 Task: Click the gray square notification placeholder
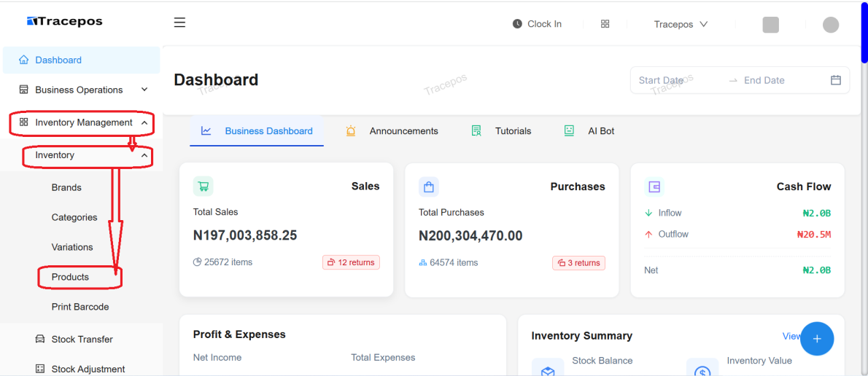coord(770,25)
